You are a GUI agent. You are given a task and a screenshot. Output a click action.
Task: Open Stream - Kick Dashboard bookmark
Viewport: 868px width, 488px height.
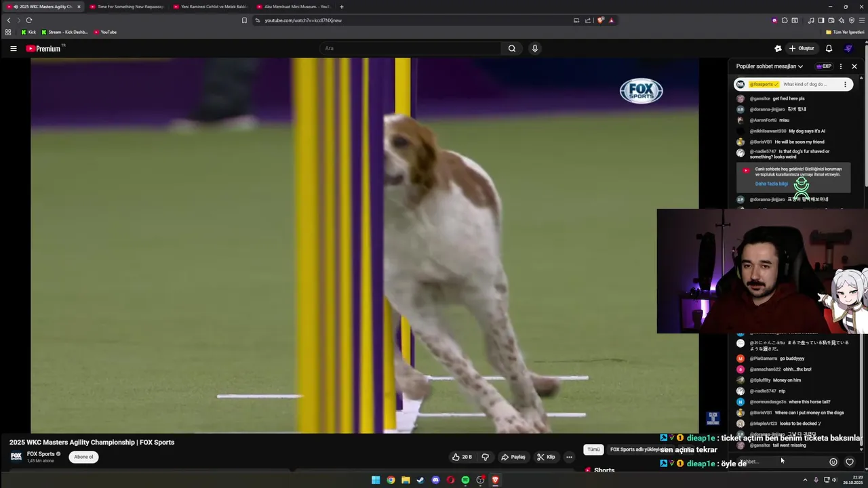pyautogui.click(x=64, y=32)
